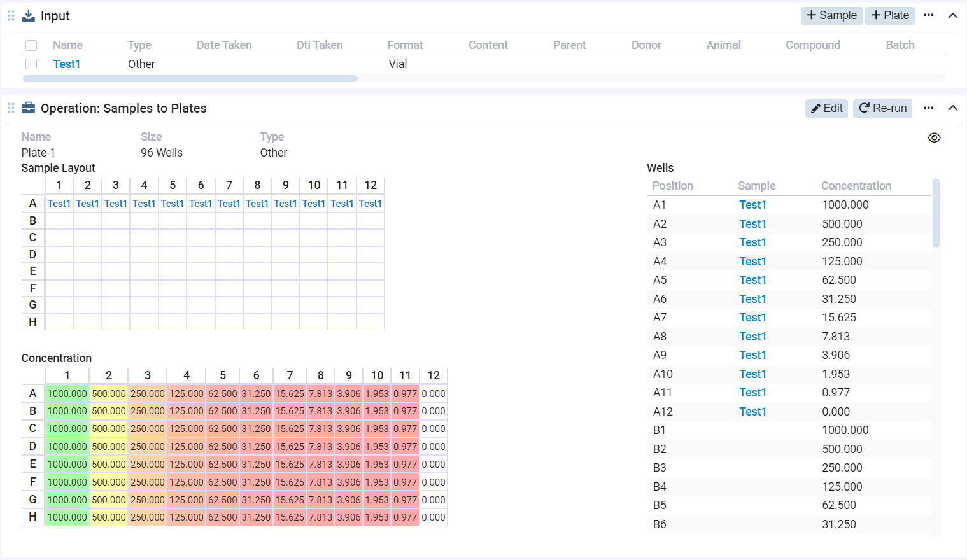Select the Test1 row checkbox
The image size is (967, 560).
pyautogui.click(x=31, y=64)
